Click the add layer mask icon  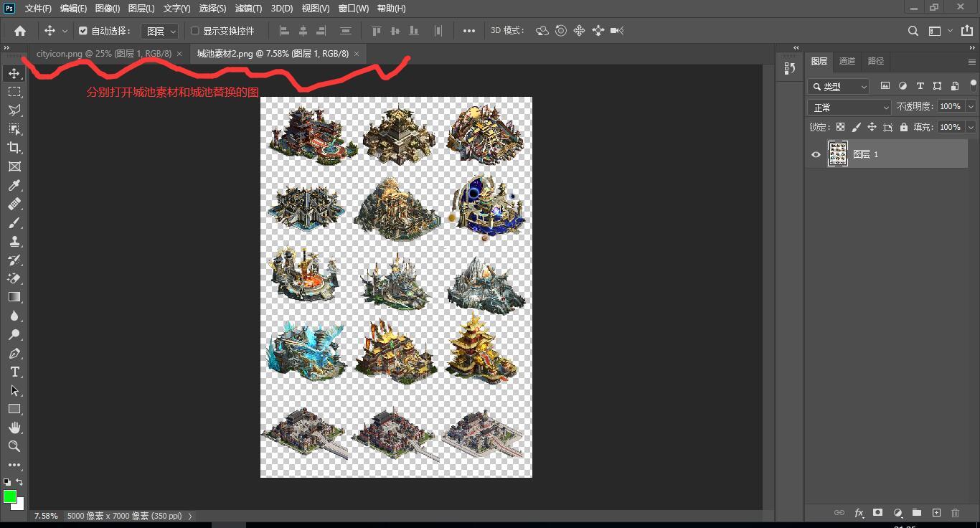tap(877, 513)
